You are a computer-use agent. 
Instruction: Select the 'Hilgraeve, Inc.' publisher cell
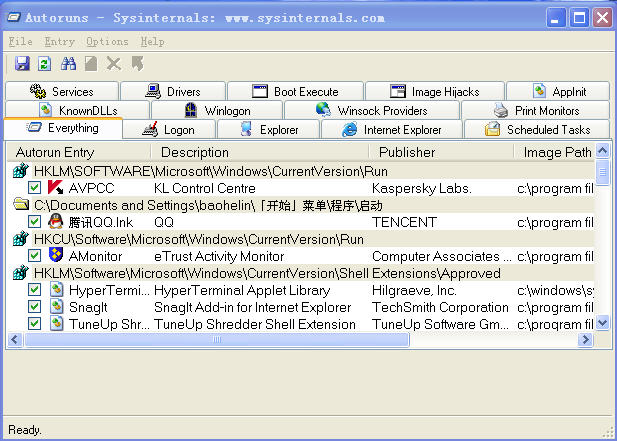pos(414,290)
